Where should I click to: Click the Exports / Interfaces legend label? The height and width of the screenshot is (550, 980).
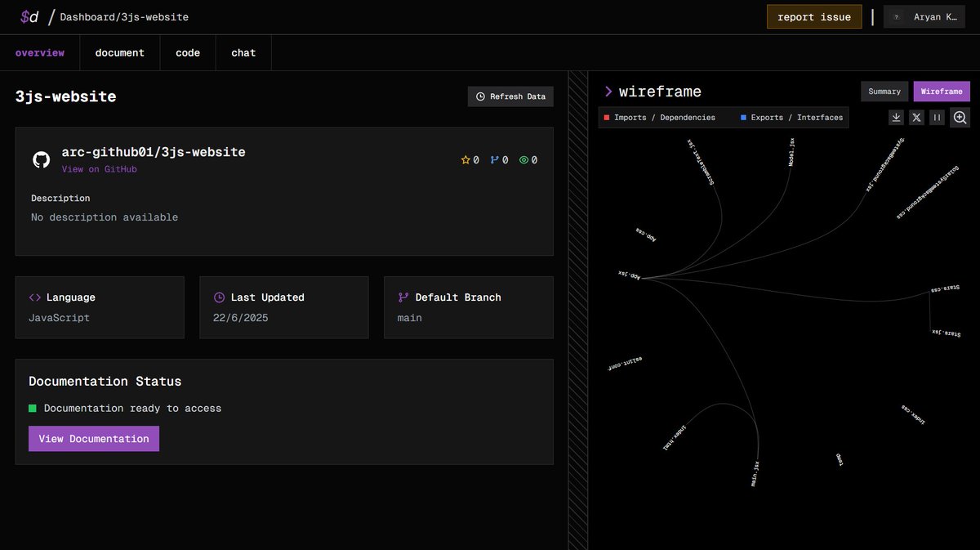point(797,118)
